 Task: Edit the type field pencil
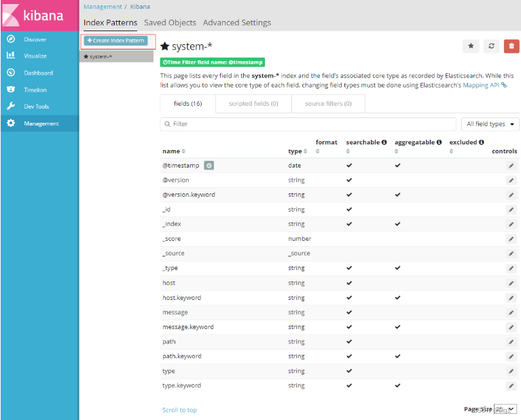pos(511,371)
